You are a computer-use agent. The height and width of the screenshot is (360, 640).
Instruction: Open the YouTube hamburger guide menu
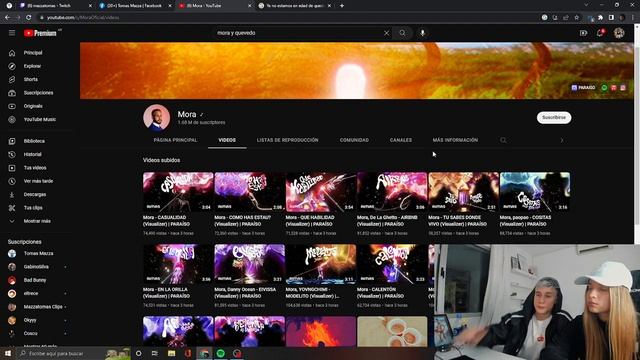pyautogui.click(x=12, y=33)
